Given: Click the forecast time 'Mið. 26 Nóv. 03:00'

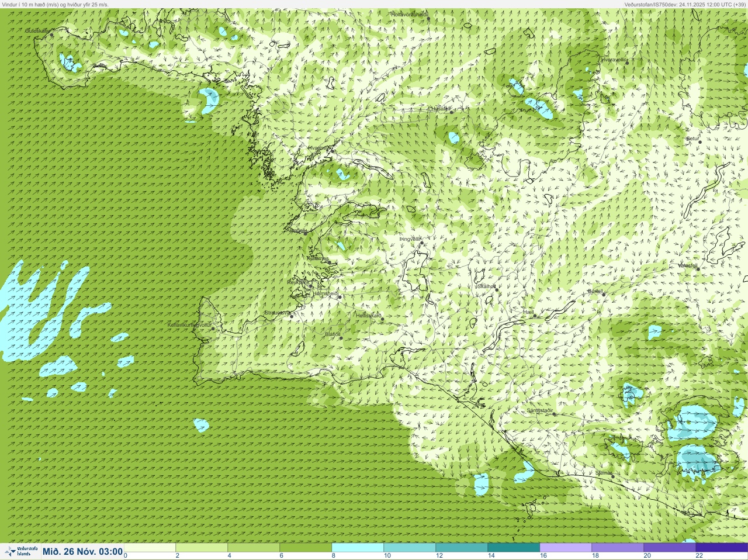Looking at the screenshot, I should pos(82,552).
